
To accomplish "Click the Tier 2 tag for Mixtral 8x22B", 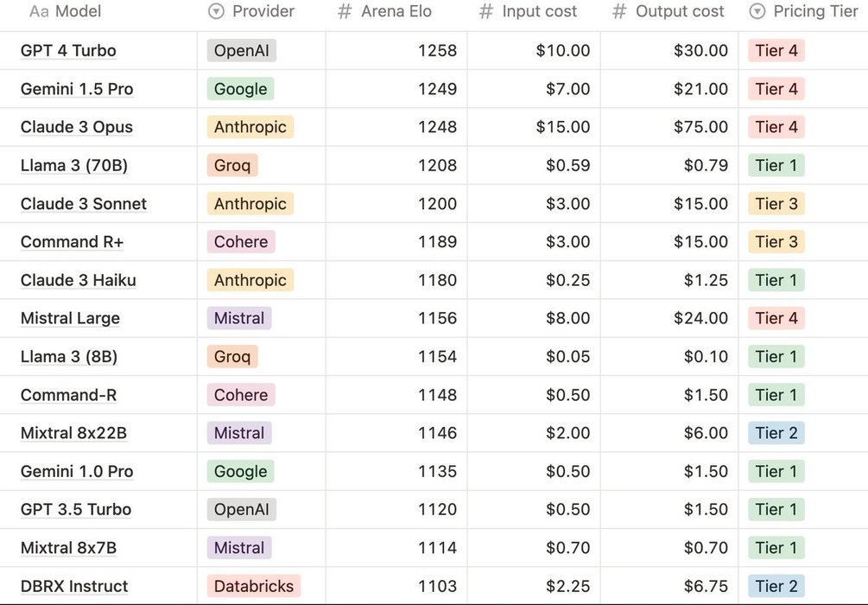I will coord(776,433).
